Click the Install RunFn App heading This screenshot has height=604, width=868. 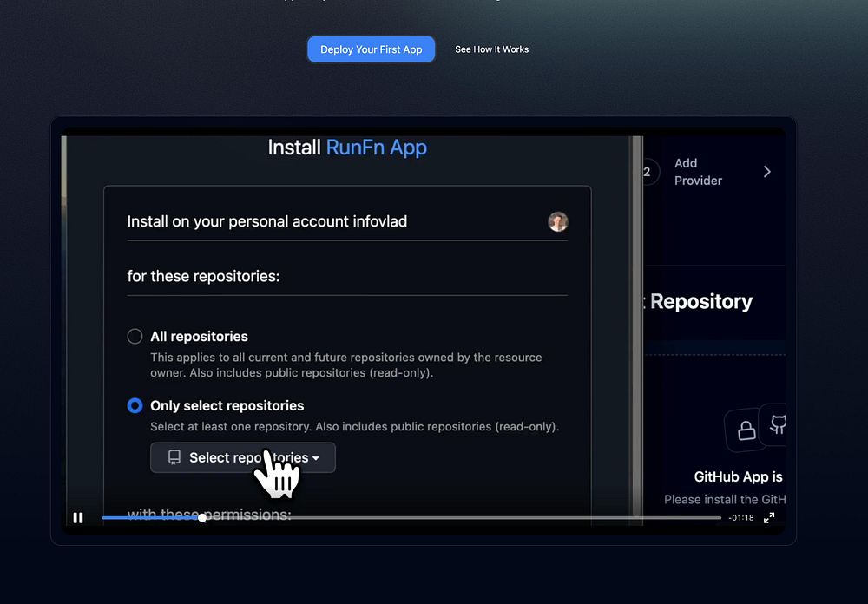[347, 148]
